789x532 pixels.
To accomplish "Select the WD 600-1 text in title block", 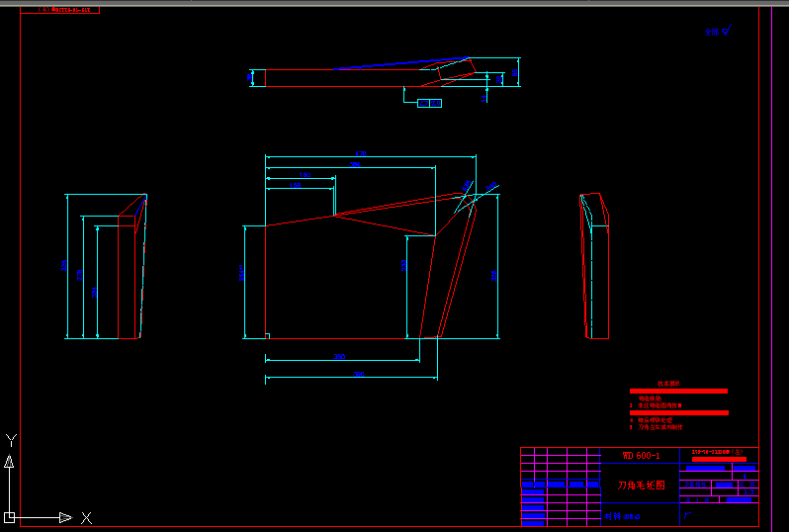I will (x=641, y=456).
